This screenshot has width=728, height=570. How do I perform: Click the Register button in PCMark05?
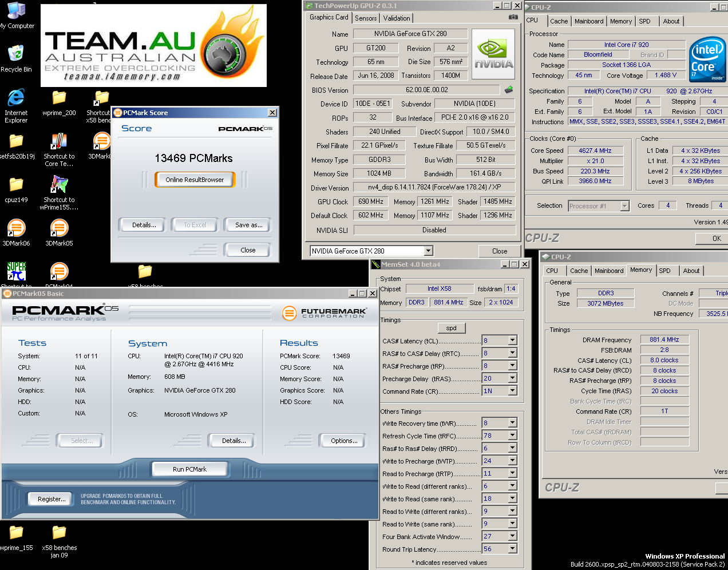coord(52,499)
